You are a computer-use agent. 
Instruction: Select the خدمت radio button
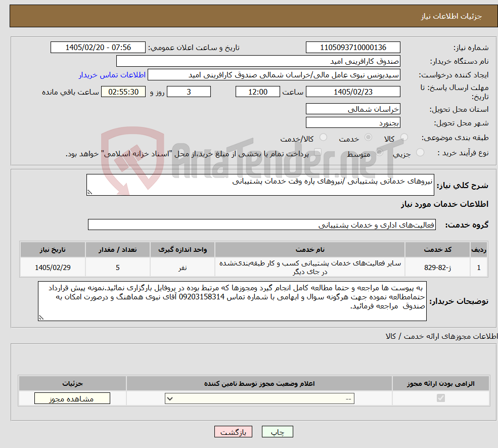368,137
